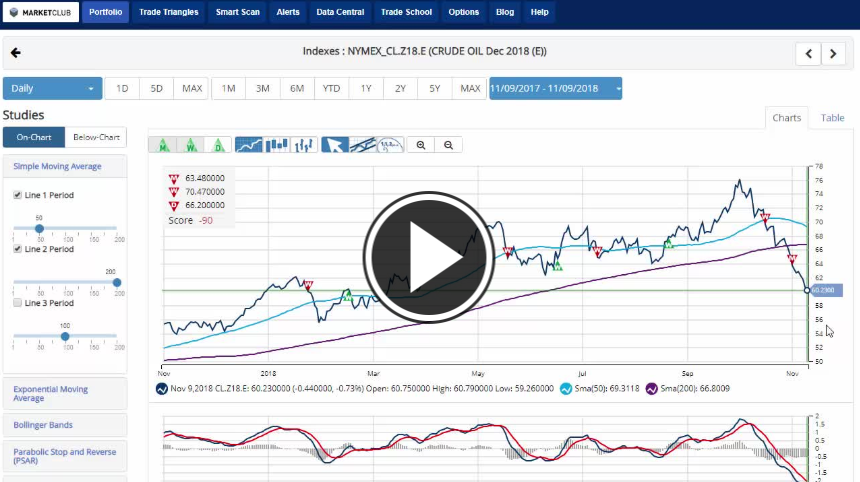Click the Sma(50) legend icon
This screenshot has height=482, width=860.
(x=566, y=389)
